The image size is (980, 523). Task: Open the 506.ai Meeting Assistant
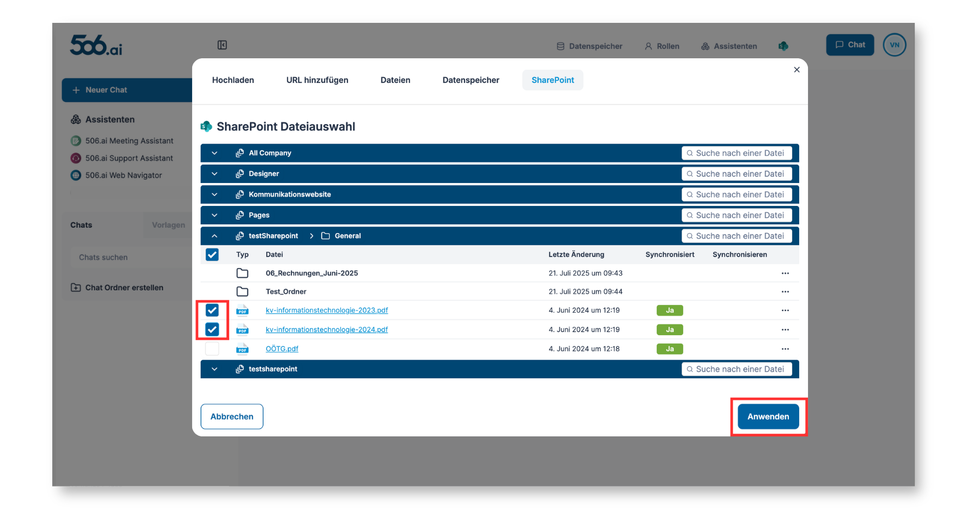click(x=122, y=141)
